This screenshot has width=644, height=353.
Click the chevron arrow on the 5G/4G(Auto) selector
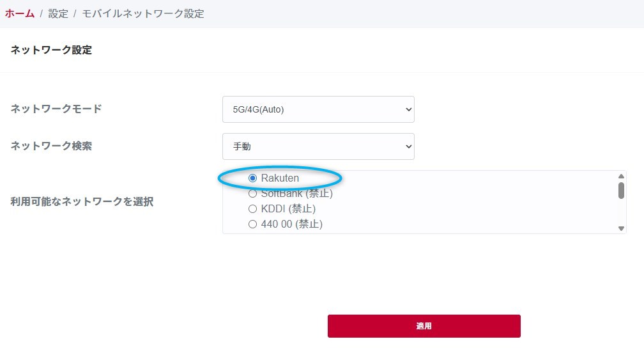[409, 109]
